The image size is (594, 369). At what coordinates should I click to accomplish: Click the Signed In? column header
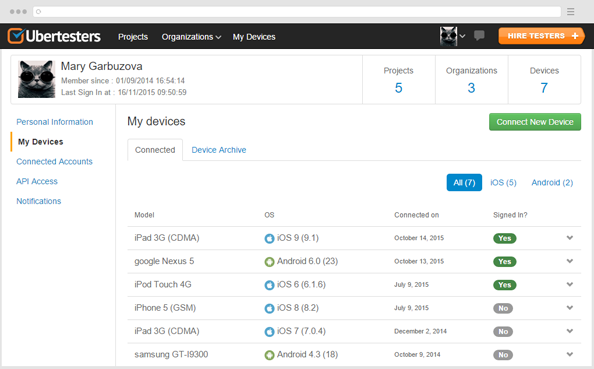pos(510,215)
